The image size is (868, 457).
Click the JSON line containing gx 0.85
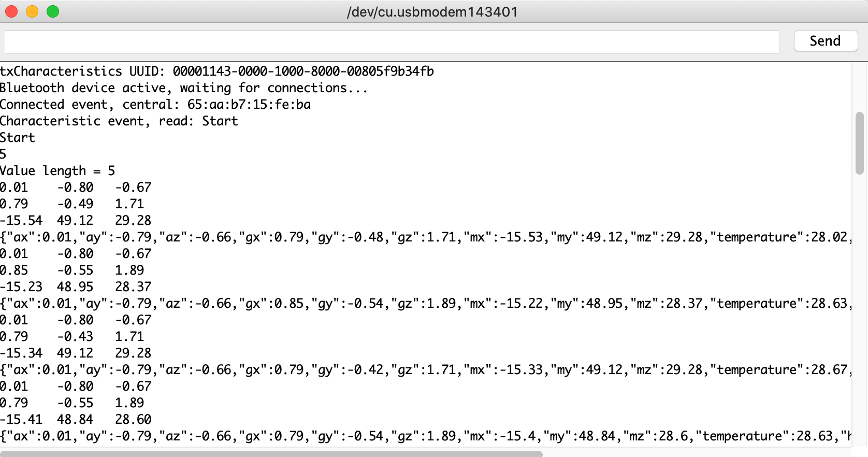click(x=425, y=304)
